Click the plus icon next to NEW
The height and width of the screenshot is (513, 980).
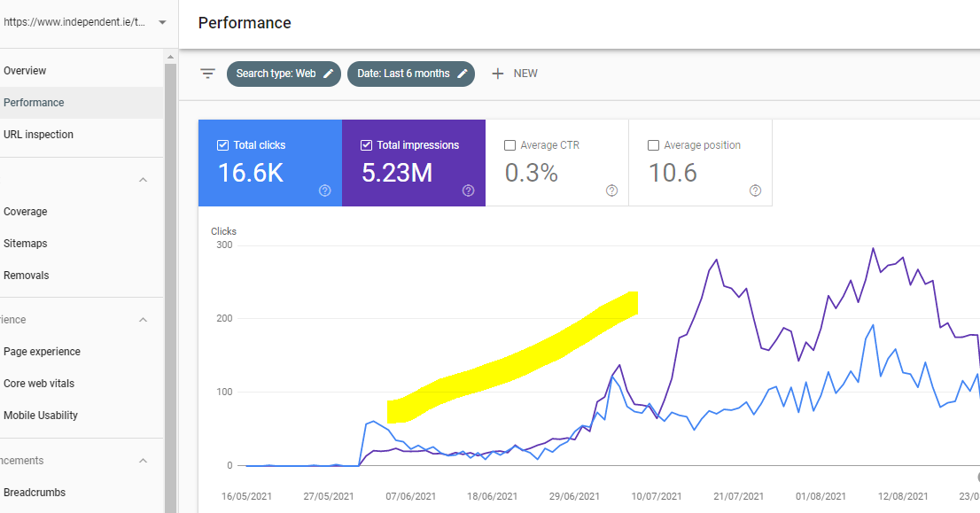(x=499, y=74)
